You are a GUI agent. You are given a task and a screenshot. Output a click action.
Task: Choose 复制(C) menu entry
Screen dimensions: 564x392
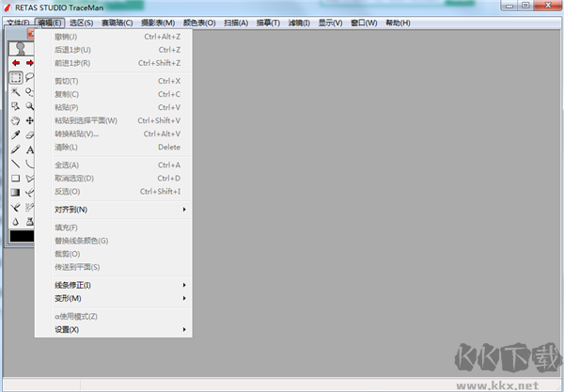[114, 94]
